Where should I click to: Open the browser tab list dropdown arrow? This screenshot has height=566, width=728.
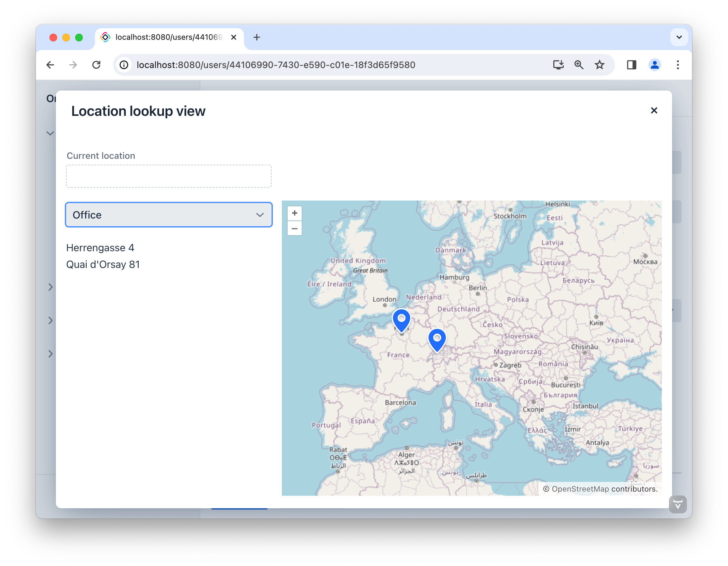pos(679,37)
